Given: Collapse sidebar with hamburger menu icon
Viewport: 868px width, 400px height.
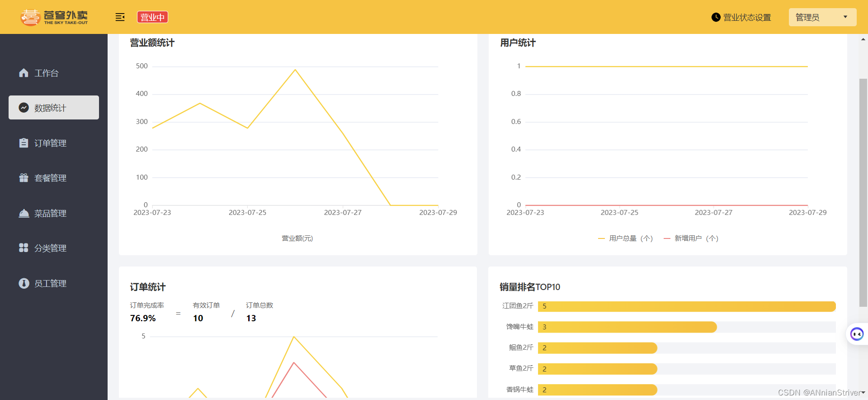Looking at the screenshot, I should (x=120, y=17).
